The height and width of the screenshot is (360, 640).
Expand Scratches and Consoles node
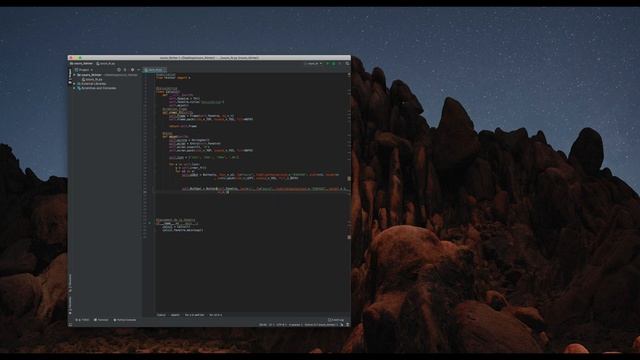(74, 88)
